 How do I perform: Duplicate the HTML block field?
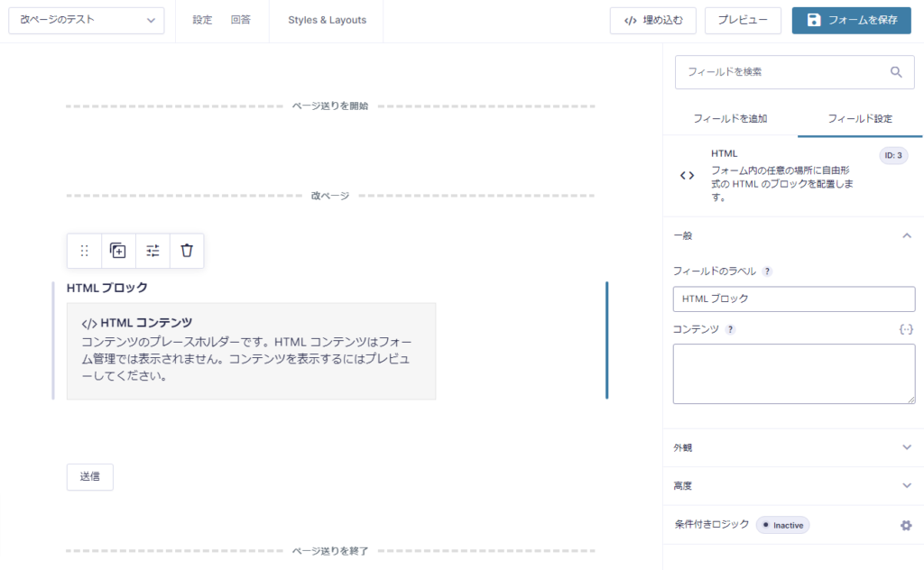[x=118, y=251]
